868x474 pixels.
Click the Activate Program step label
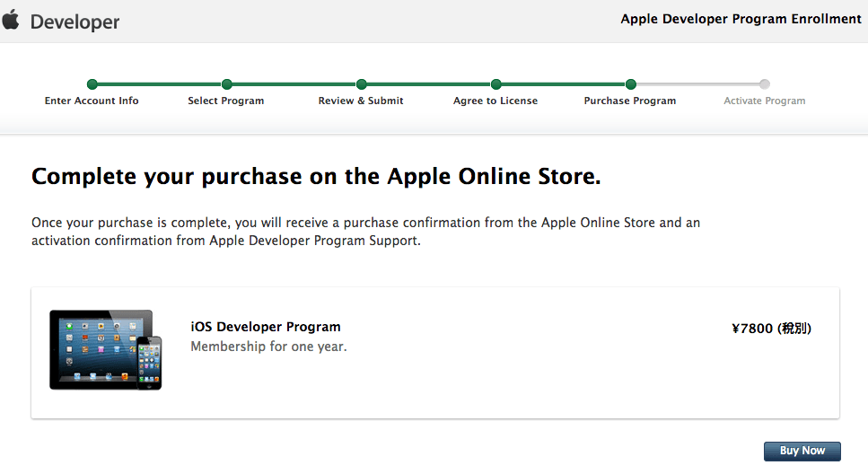coord(765,101)
